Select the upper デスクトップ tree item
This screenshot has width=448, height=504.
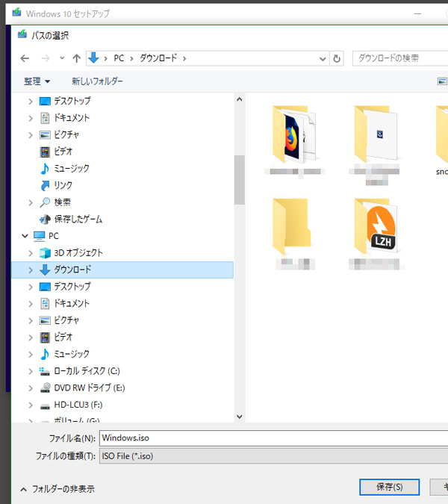coord(72,101)
